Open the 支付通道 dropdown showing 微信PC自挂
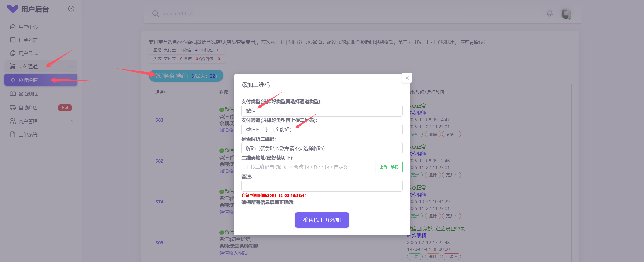The image size is (644, 262). click(x=322, y=129)
